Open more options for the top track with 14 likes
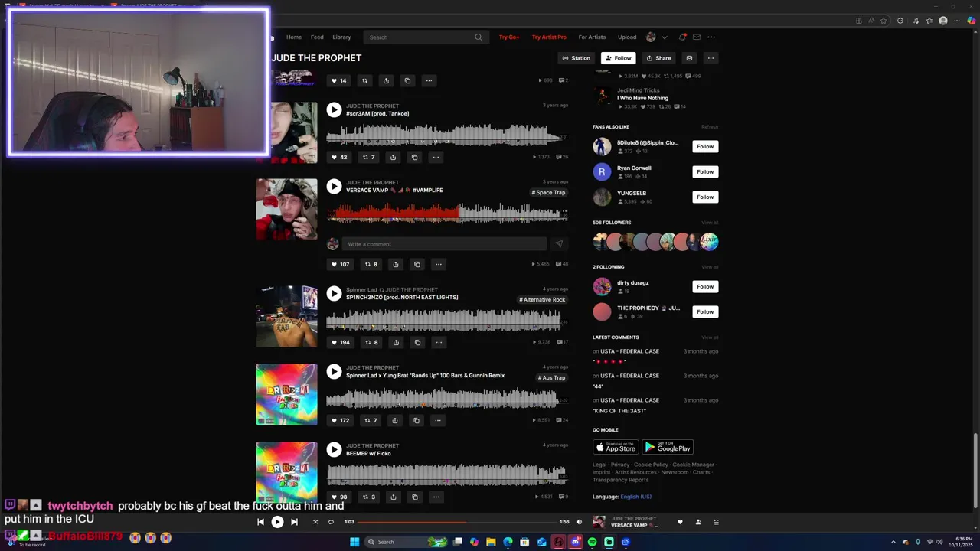980x551 pixels. click(x=429, y=80)
